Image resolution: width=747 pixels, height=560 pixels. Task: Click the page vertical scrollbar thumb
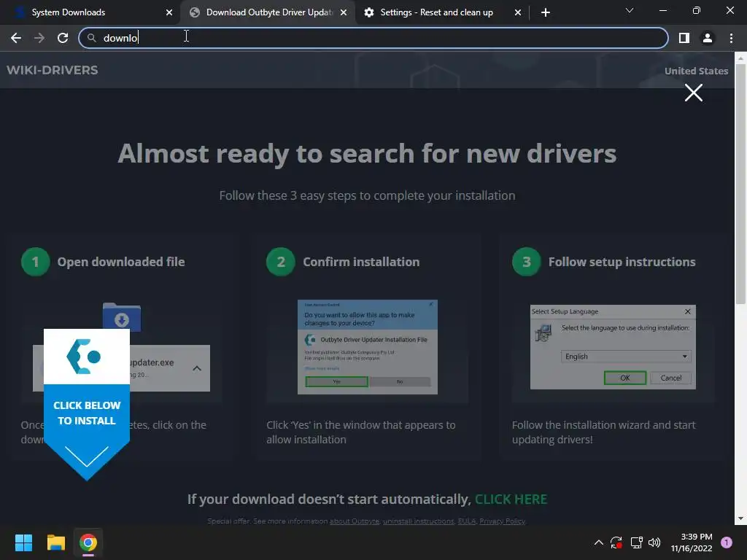pos(740,183)
